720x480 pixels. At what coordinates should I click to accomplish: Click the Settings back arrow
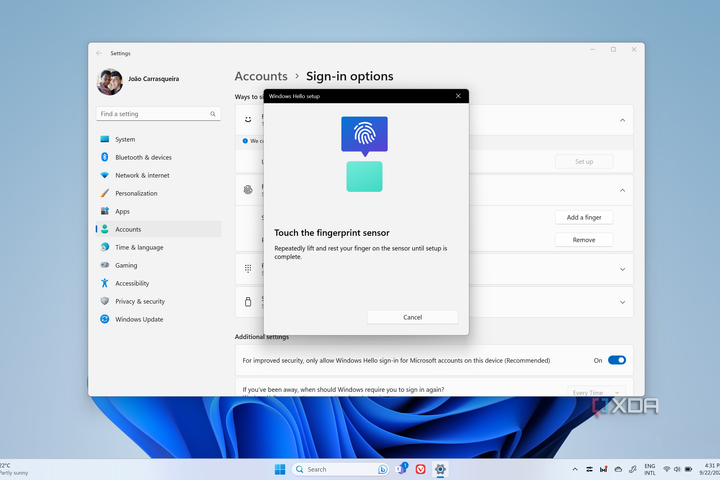(x=99, y=53)
